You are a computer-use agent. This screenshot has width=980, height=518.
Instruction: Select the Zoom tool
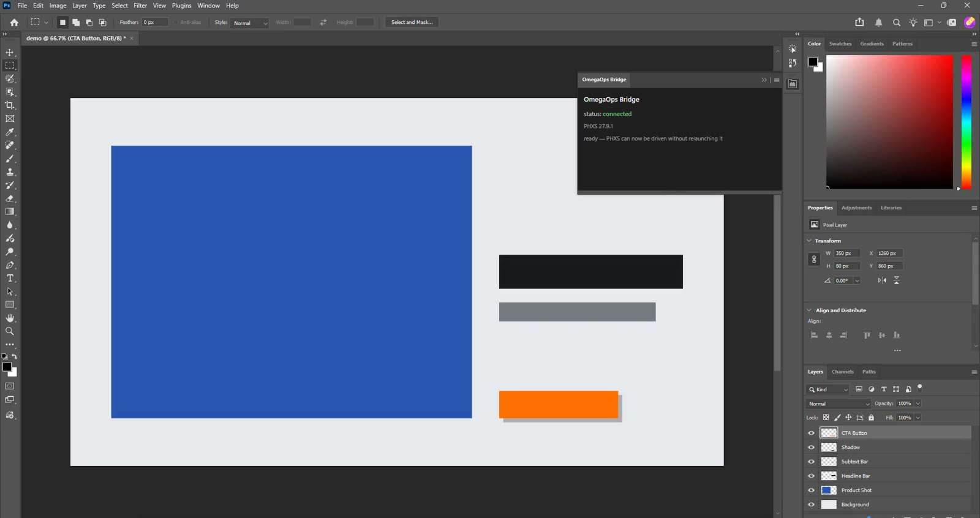click(10, 331)
